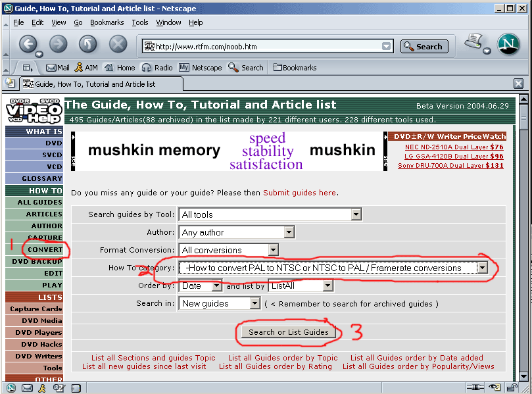
Task: Go to Home via the house icon
Action: tap(120, 68)
